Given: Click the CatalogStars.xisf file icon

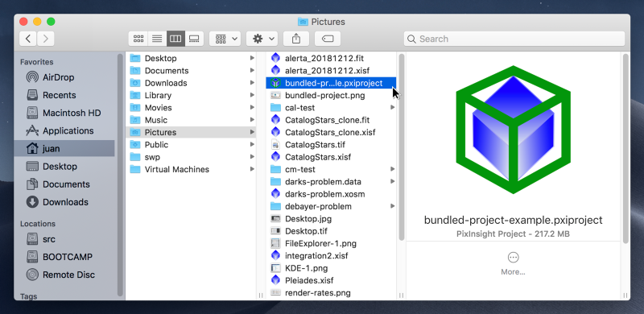Looking at the screenshot, I should 275,157.
